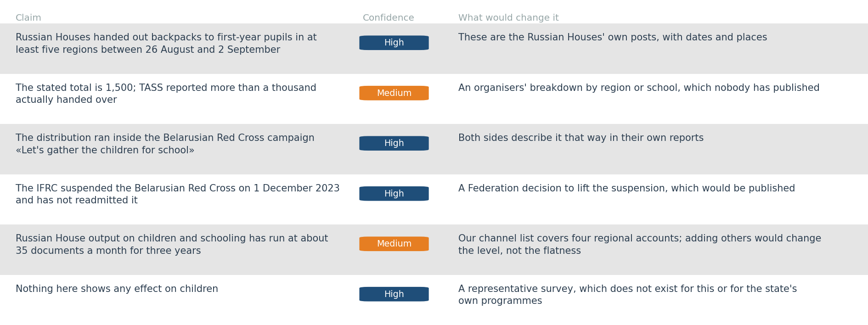
Task: Click the organisers' breakdown by region text
Action: pos(639,88)
